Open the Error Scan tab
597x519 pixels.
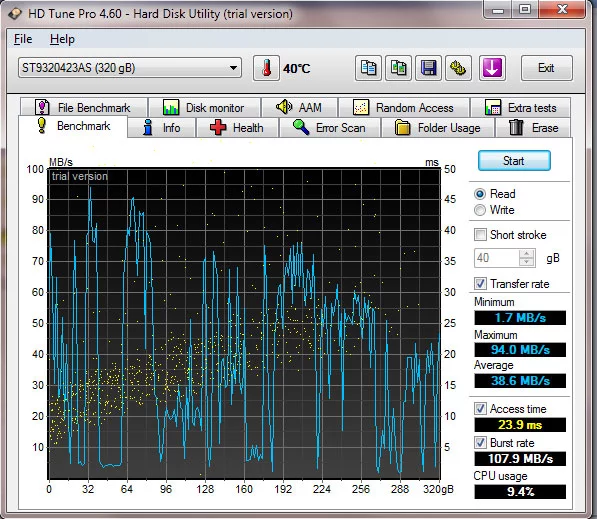click(x=330, y=128)
